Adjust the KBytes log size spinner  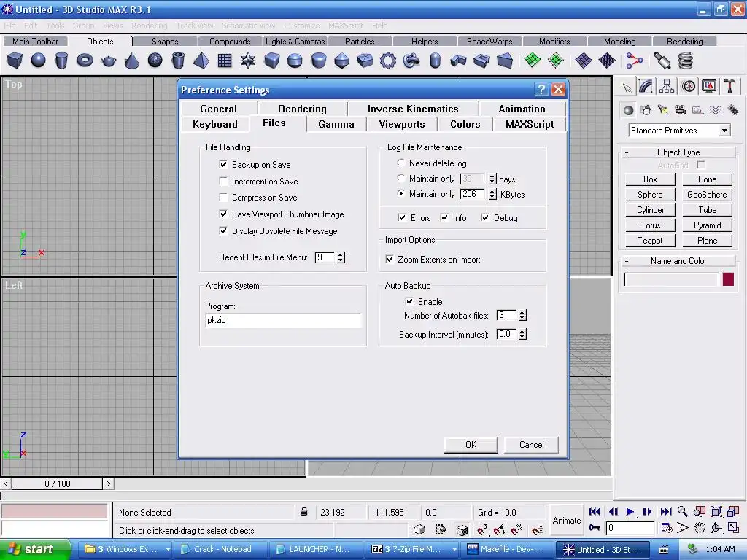coord(492,194)
